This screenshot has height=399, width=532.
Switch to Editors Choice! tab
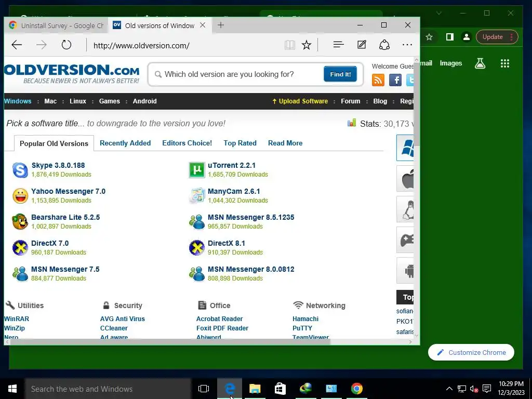[x=187, y=143]
